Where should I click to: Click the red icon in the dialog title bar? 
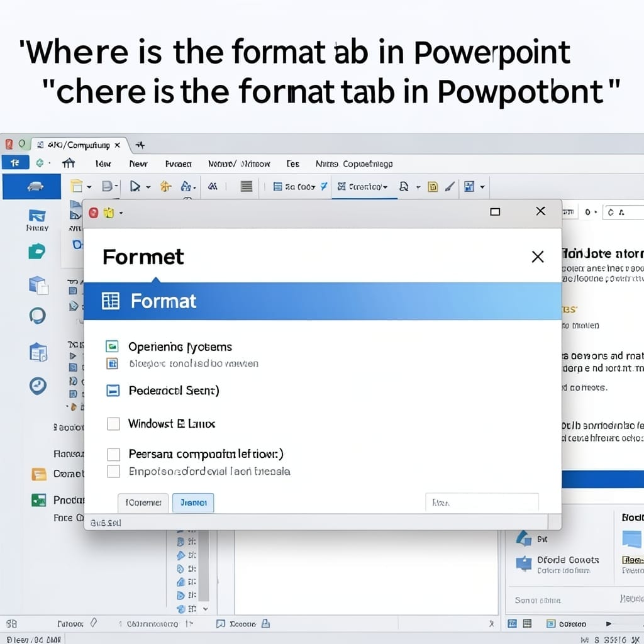pyautogui.click(x=94, y=213)
